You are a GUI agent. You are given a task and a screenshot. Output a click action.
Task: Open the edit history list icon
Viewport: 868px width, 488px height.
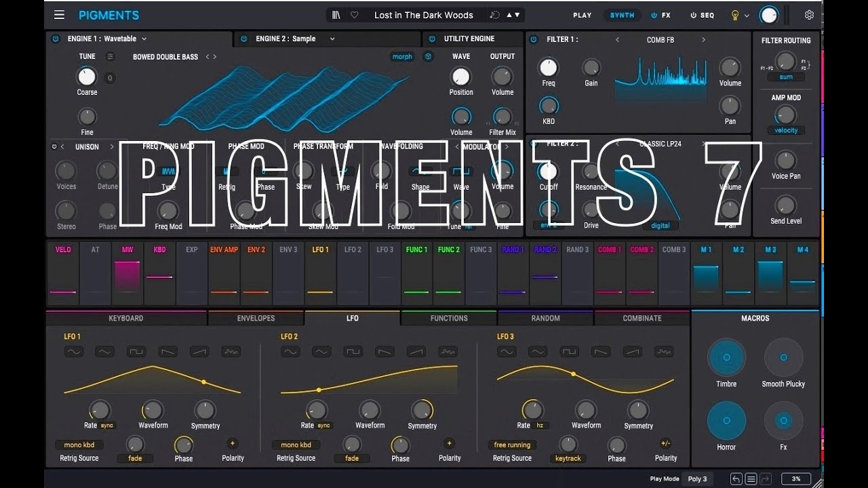(751, 479)
